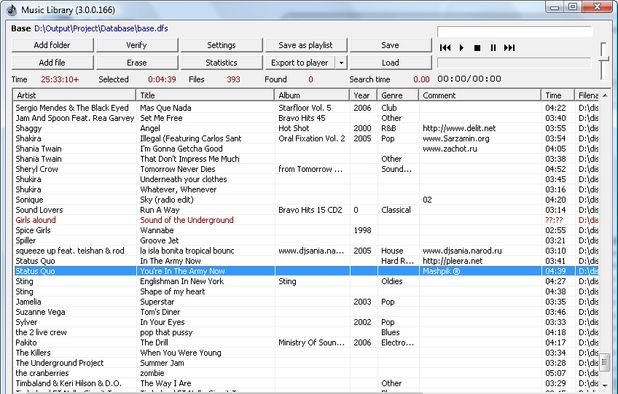Select Sylver In Your Eyes
618x394 pixels.
point(306,322)
